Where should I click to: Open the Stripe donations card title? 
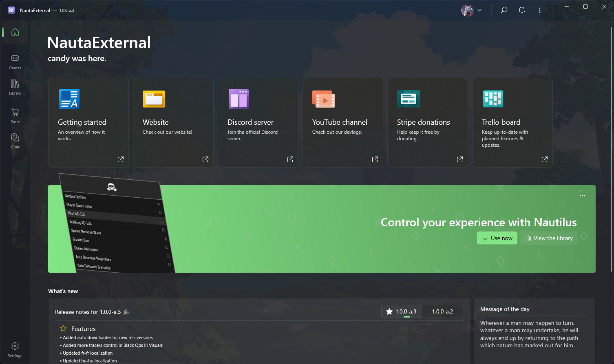pos(424,122)
